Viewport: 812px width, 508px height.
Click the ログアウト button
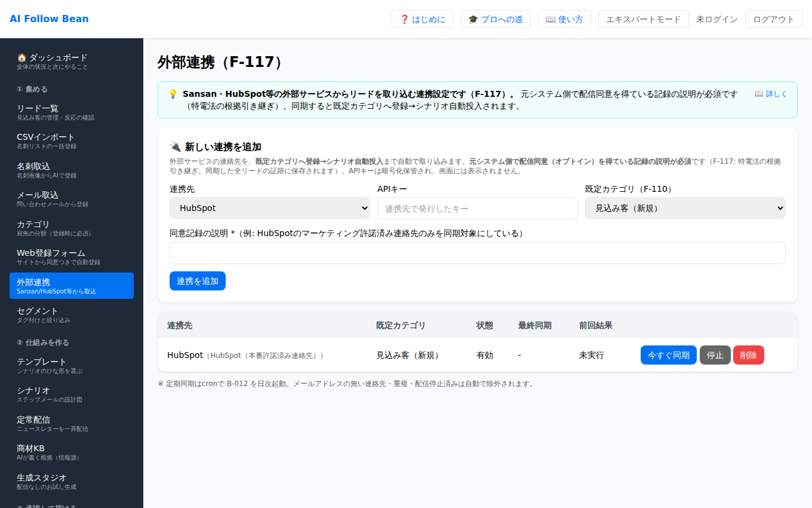(x=774, y=19)
